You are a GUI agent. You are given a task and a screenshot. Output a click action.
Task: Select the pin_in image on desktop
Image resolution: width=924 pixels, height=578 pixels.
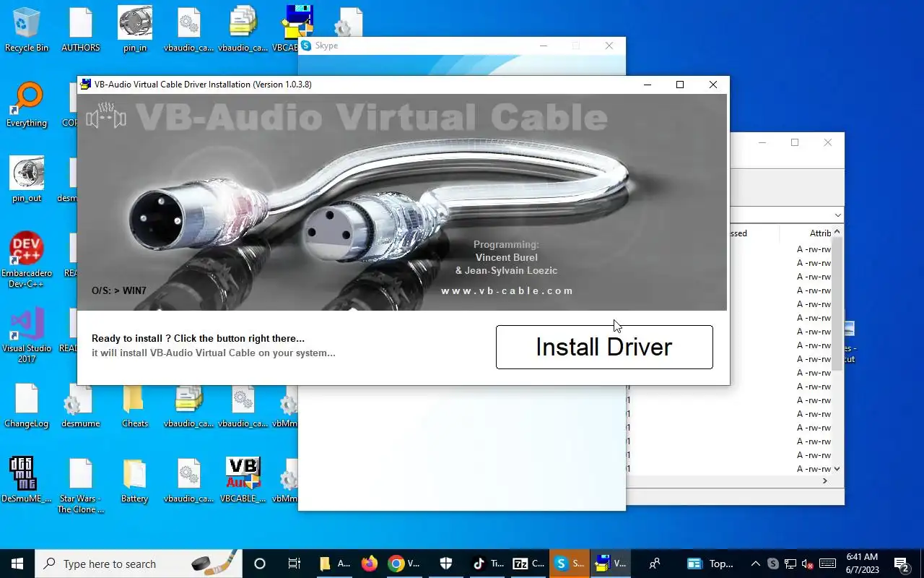coord(135,30)
